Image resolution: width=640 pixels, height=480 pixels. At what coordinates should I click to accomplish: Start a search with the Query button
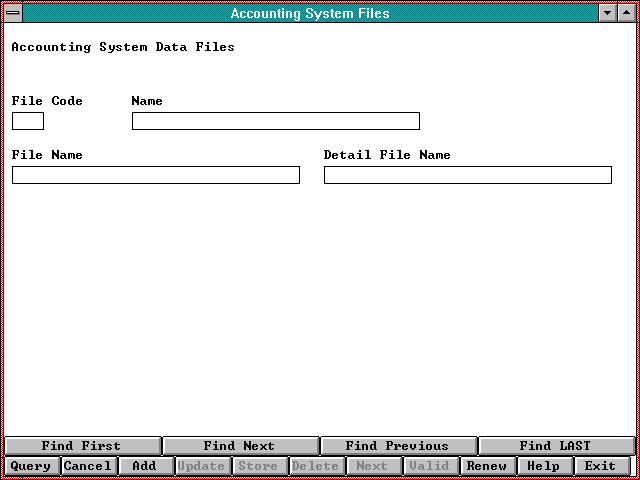coord(31,466)
